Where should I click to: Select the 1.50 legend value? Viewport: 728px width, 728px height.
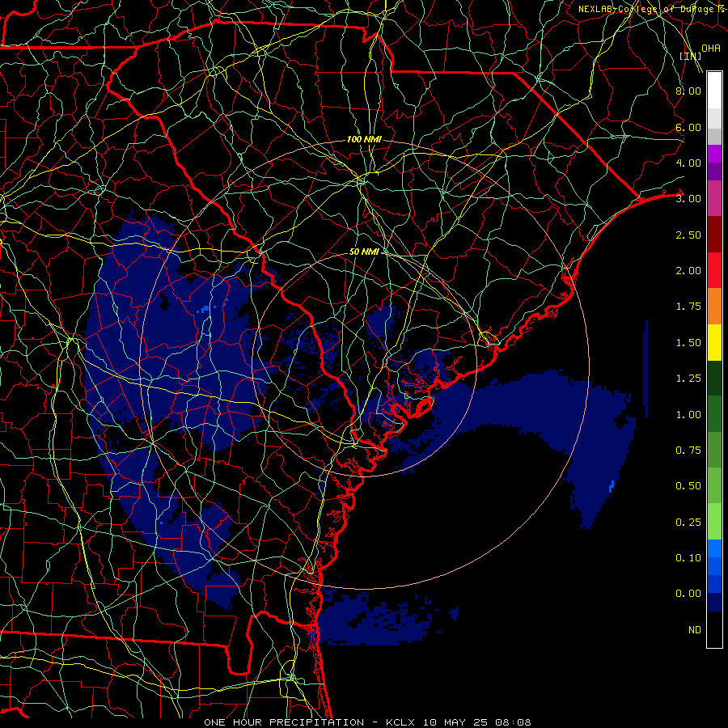coord(688,343)
